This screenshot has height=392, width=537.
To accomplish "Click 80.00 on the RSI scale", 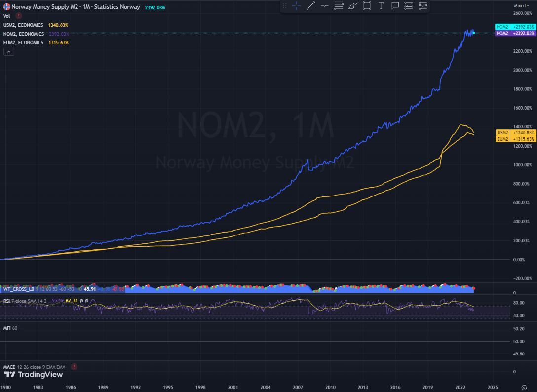I will [519, 303].
